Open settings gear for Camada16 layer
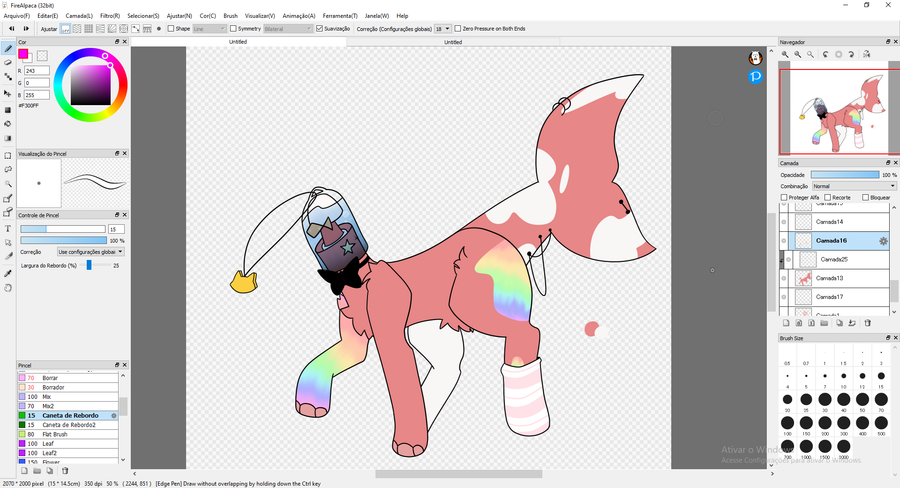The height and width of the screenshot is (488, 900). pos(883,241)
